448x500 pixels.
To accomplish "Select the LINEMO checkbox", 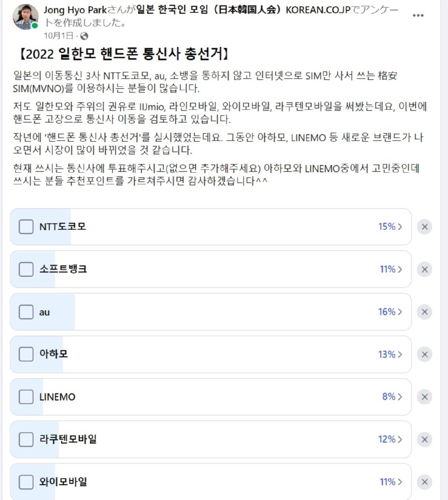I will (26, 397).
